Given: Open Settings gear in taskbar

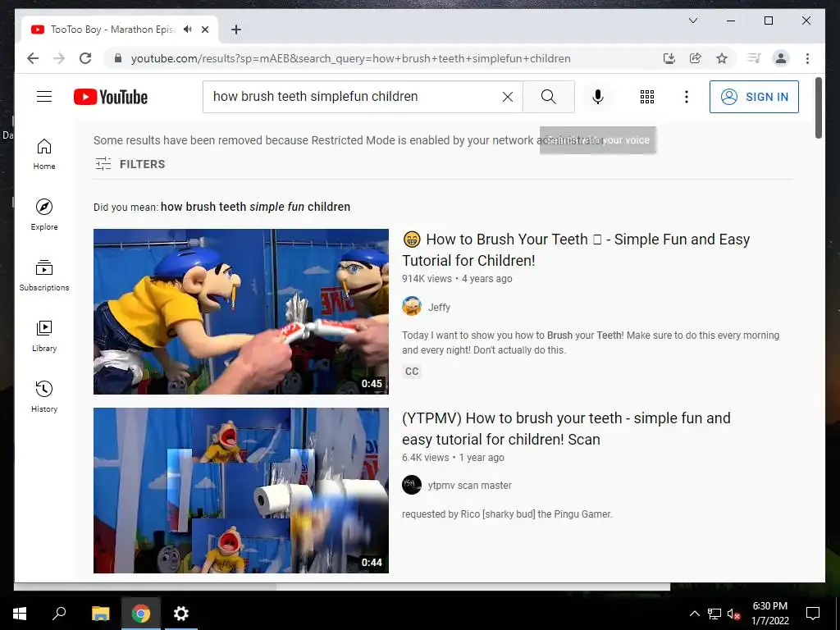Looking at the screenshot, I should 181,614.
